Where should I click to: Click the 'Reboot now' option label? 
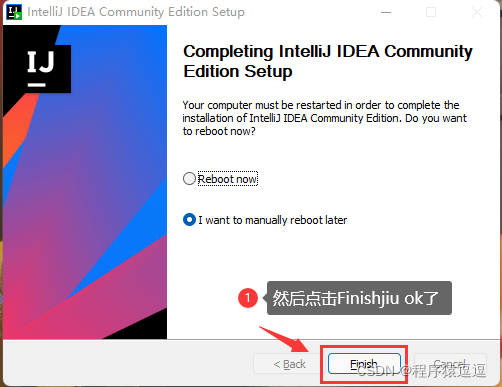228,179
